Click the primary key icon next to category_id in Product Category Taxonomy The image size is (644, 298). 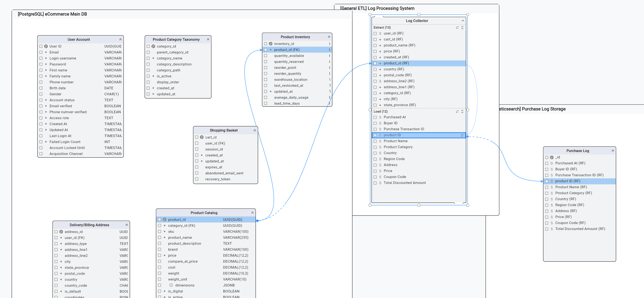coord(153,46)
